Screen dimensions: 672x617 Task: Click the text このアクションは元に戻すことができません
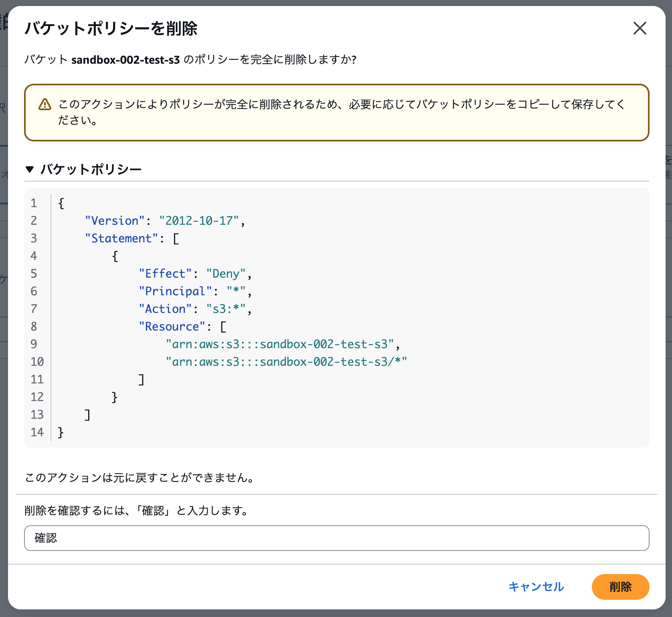(x=139, y=478)
